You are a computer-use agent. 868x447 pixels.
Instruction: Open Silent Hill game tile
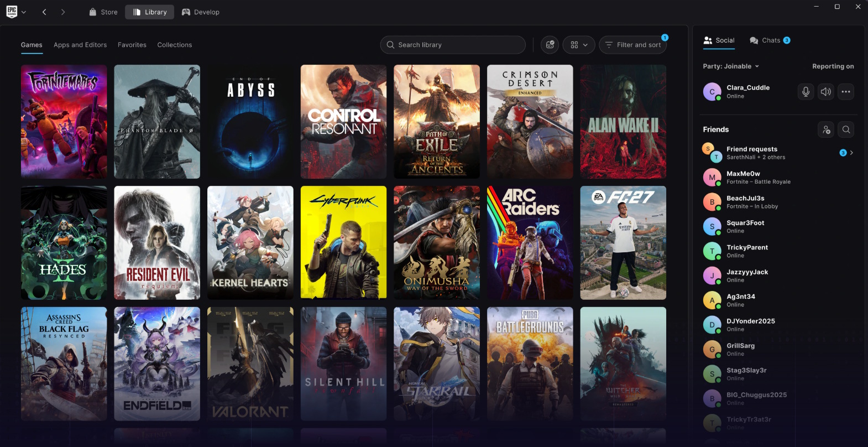click(x=343, y=364)
